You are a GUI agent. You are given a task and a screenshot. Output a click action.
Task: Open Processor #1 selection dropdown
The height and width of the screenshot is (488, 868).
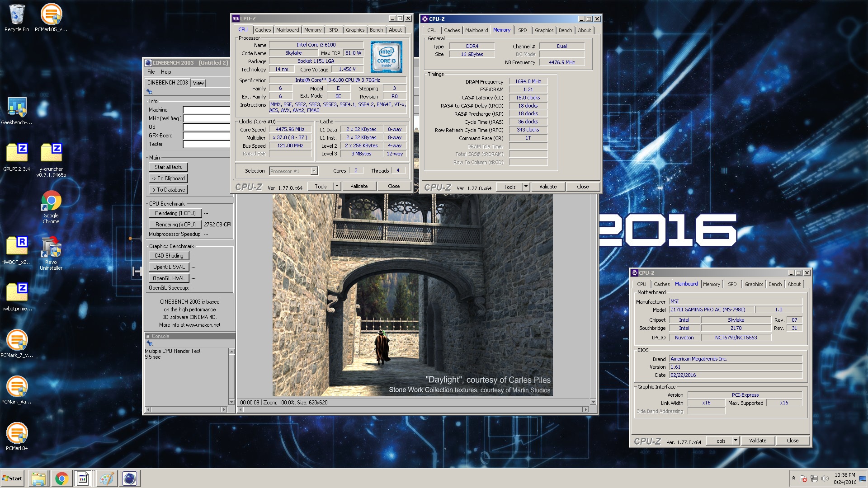[x=293, y=171]
